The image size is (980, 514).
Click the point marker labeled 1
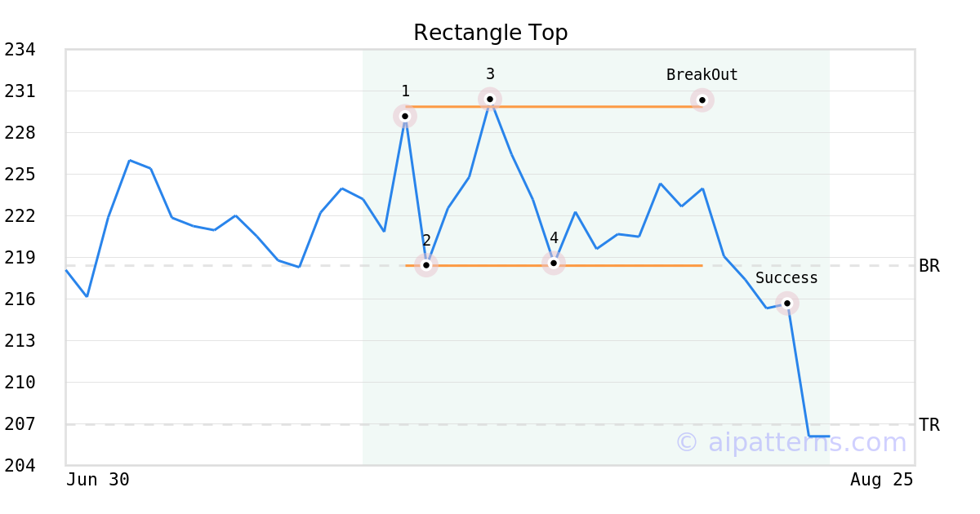tap(405, 116)
